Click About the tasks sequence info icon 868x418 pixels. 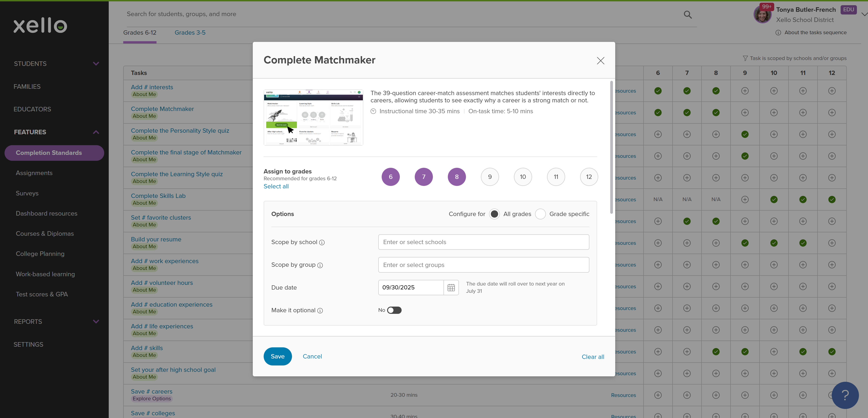point(778,33)
